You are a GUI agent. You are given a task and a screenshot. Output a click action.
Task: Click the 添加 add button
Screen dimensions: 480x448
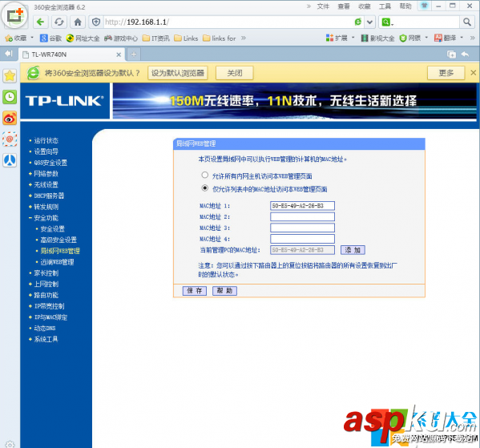pos(353,250)
